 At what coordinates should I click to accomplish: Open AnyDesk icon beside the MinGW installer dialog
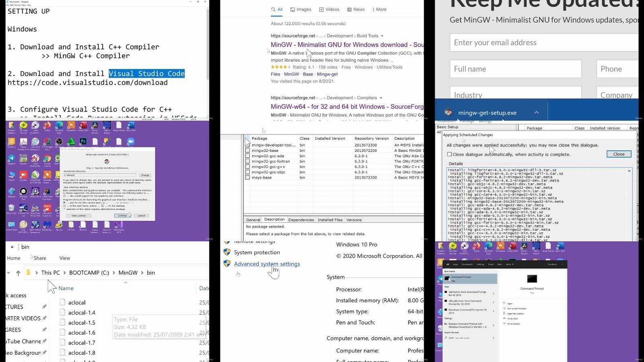coord(23,175)
